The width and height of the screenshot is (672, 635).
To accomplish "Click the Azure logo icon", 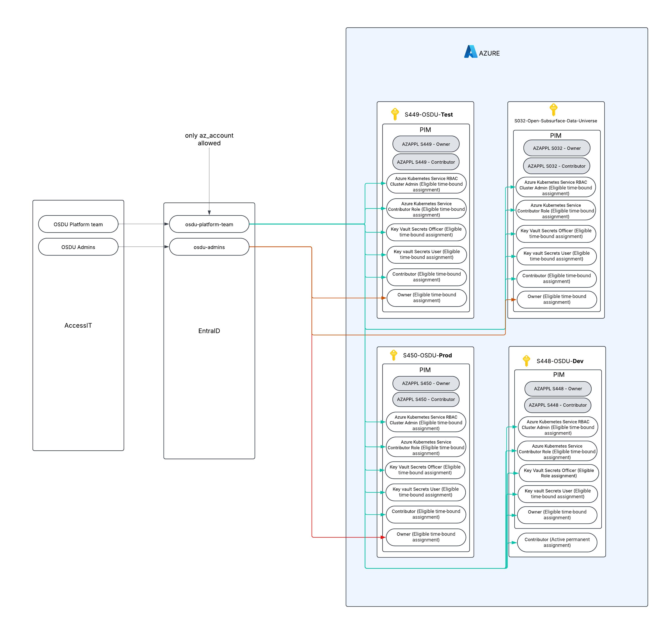I will pyautogui.click(x=470, y=52).
